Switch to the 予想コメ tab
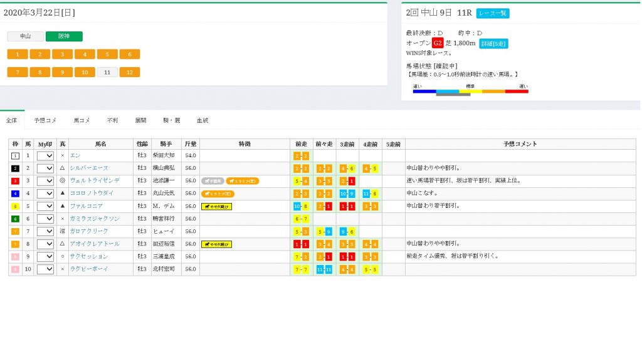The height and width of the screenshot is (364, 642). 45,119
